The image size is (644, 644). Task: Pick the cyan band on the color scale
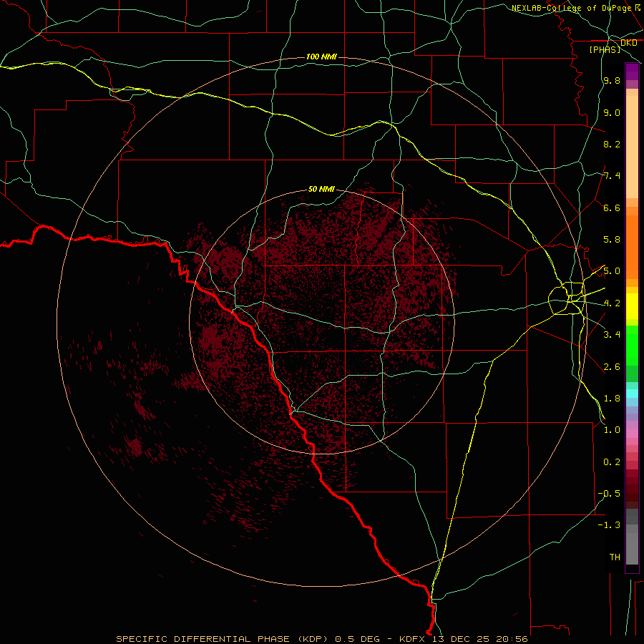[632, 394]
